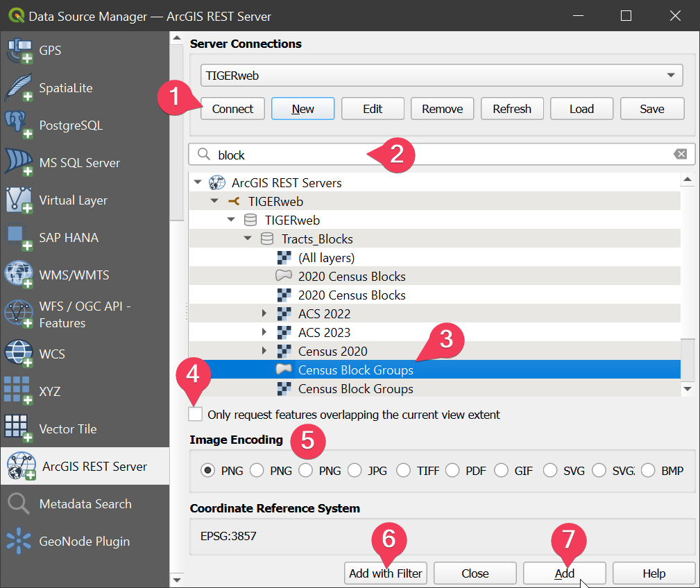Switch to the WCS source tab
The width and height of the screenshot is (700, 588).
pos(52,354)
